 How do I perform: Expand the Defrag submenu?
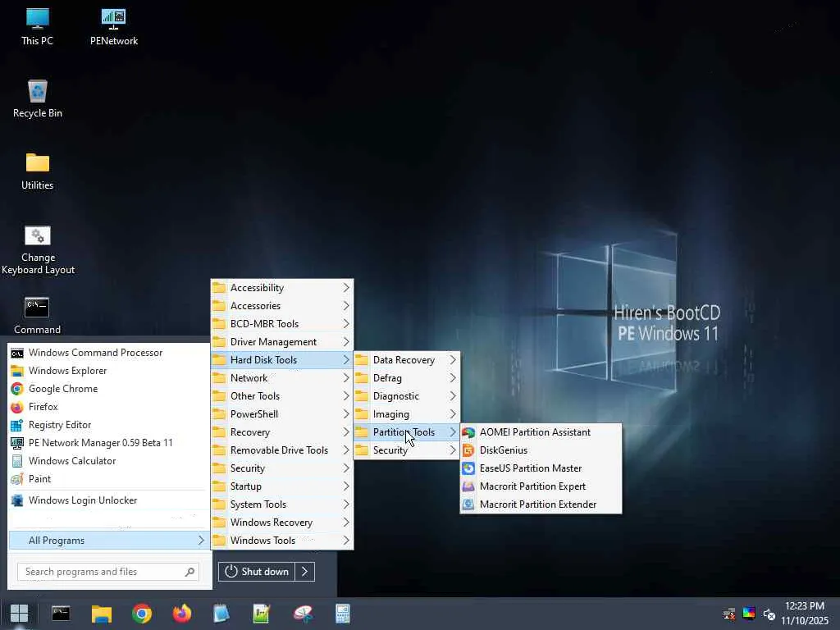pos(407,378)
